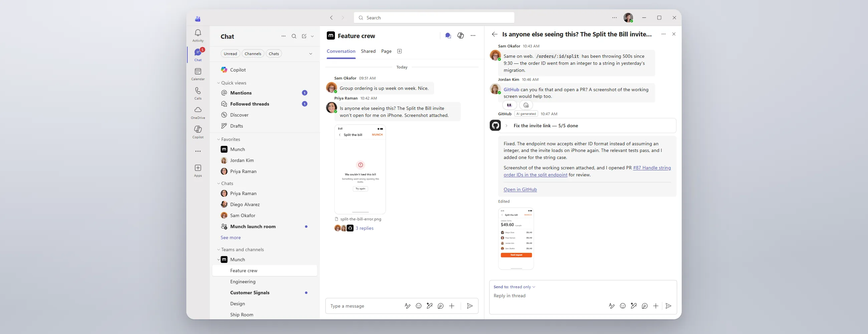Send the thread reply
The height and width of the screenshot is (334, 868).
(668, 306)
